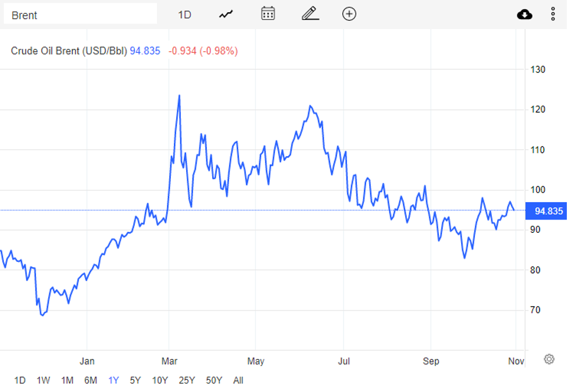Click the plus circle compare icon
The image size is (568, 392).
point(349,14)
